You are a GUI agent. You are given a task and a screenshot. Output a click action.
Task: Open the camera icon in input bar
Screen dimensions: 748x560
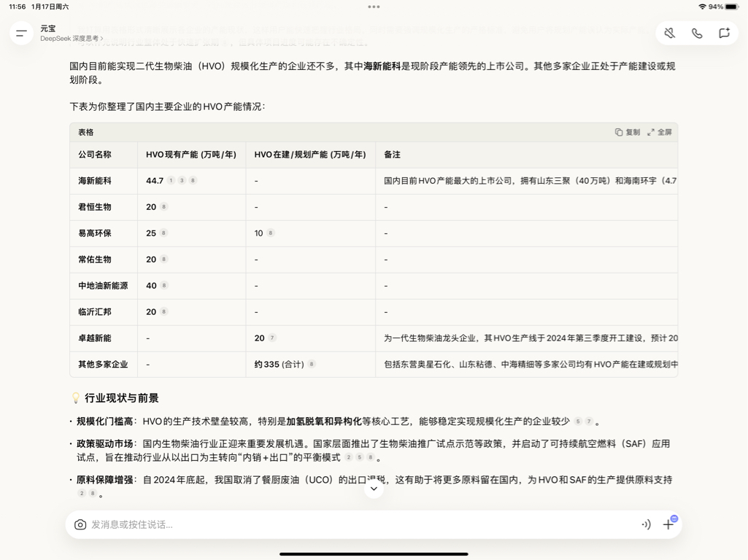coord(80,525)
